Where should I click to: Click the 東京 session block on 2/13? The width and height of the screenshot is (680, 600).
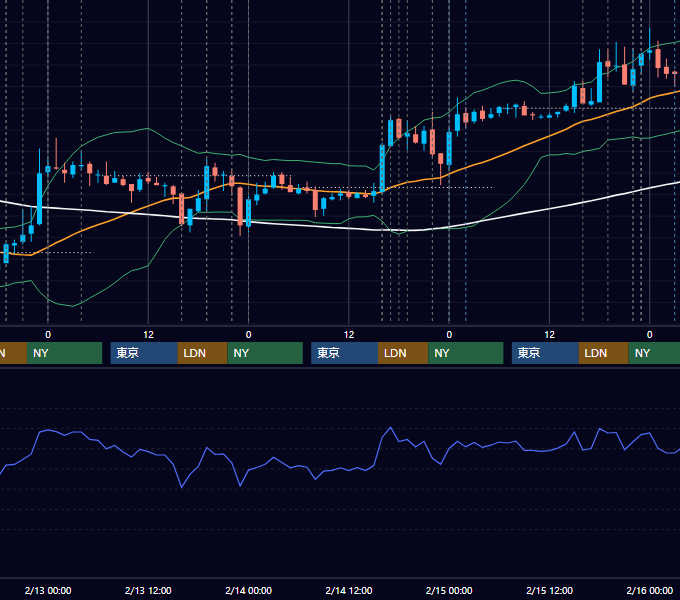click(144, 353)
